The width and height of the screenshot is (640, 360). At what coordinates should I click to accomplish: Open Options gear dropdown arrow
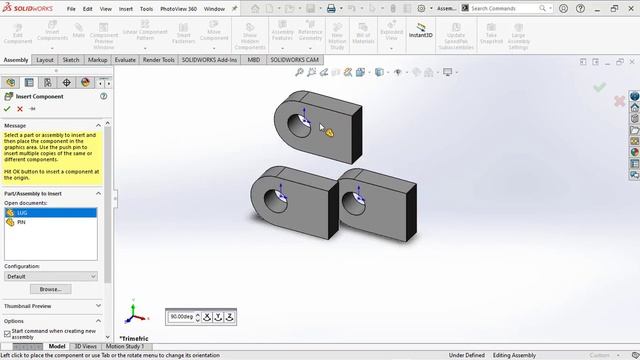click(431, 8)
